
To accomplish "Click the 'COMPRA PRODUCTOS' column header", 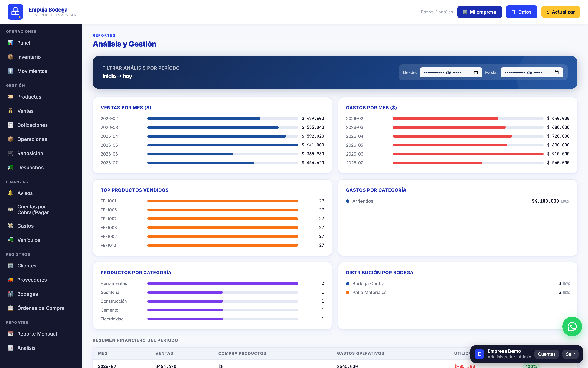I will coord(242,353).
